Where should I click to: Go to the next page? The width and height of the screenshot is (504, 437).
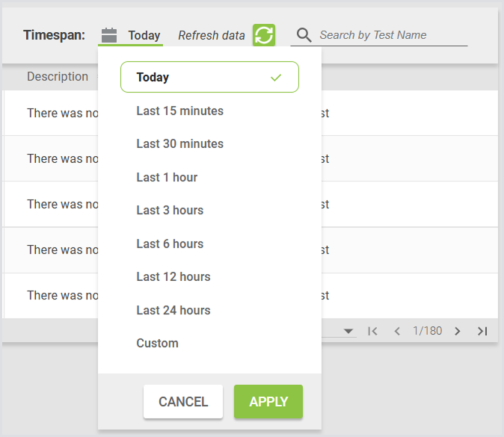tap(458, 331)
